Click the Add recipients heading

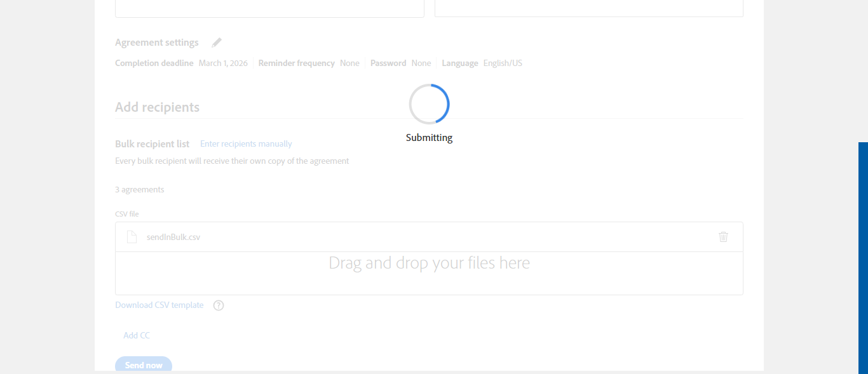coord(158,107)
